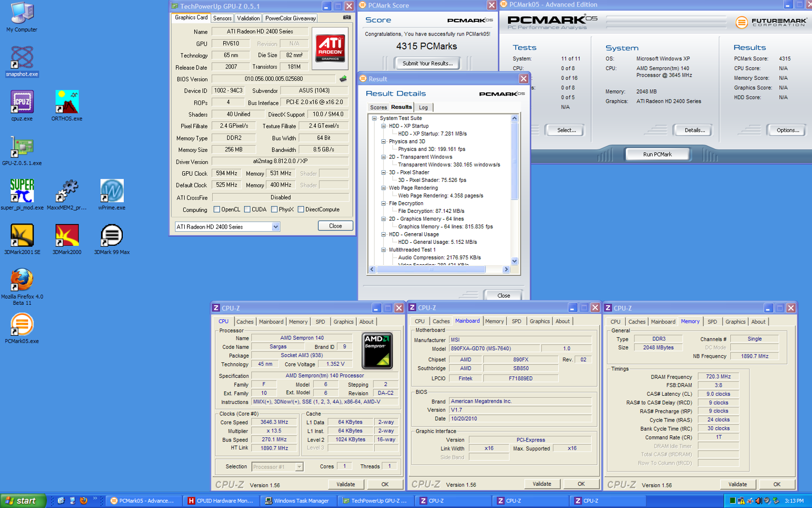Open SPD tab in Memory CPU-Z window
The width and height of the screenshot is (812, 508).
click(x=712, y=322)
